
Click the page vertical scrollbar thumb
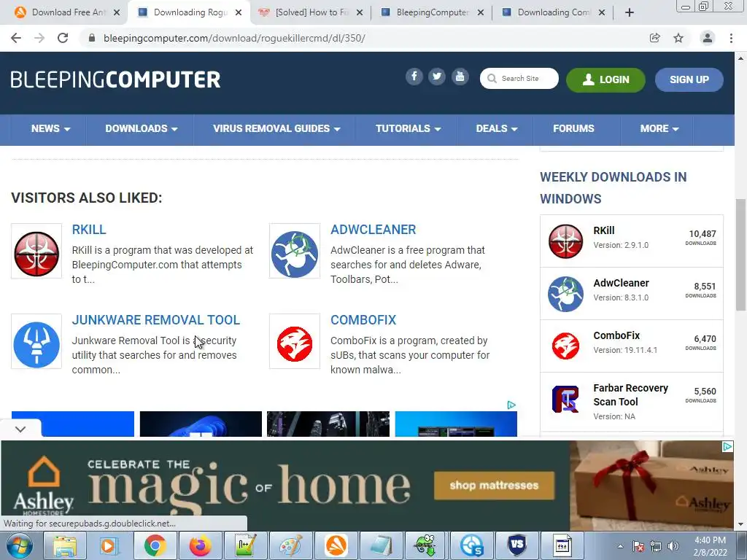(x=740, y=254)
